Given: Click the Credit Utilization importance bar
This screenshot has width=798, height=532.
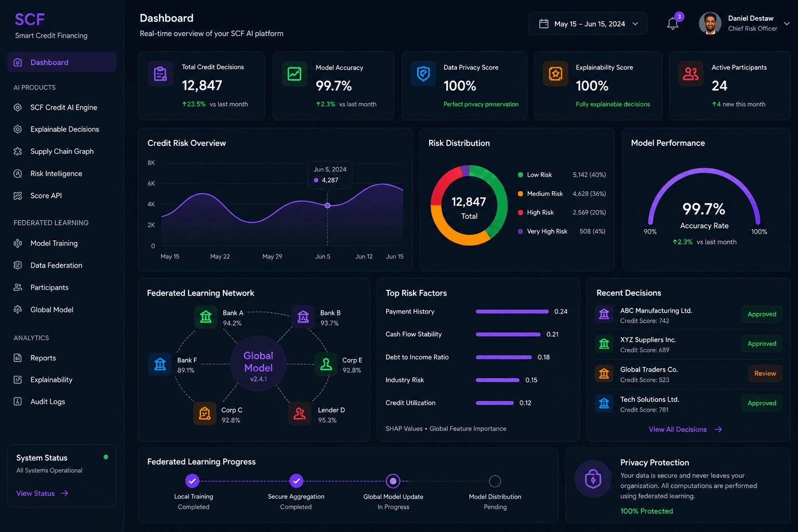Looking at the screenshot, I should (x=495, y=403).
